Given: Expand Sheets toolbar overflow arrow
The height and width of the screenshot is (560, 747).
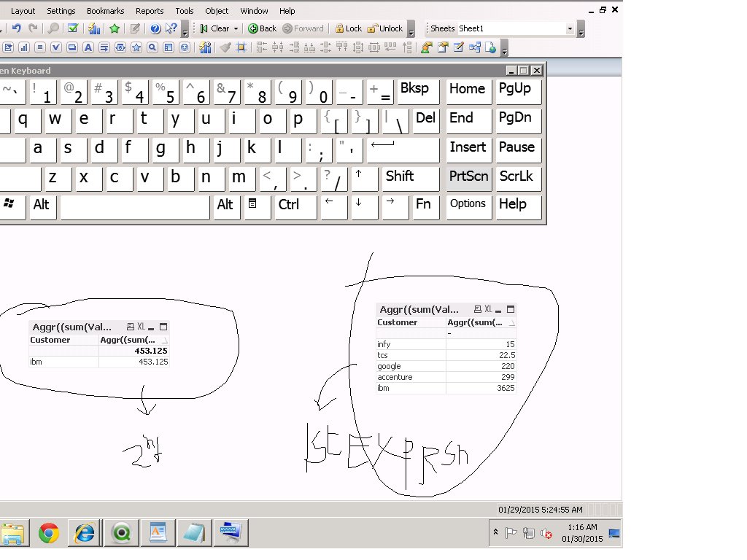Looking at the screenshot, I should coord(581,29).
